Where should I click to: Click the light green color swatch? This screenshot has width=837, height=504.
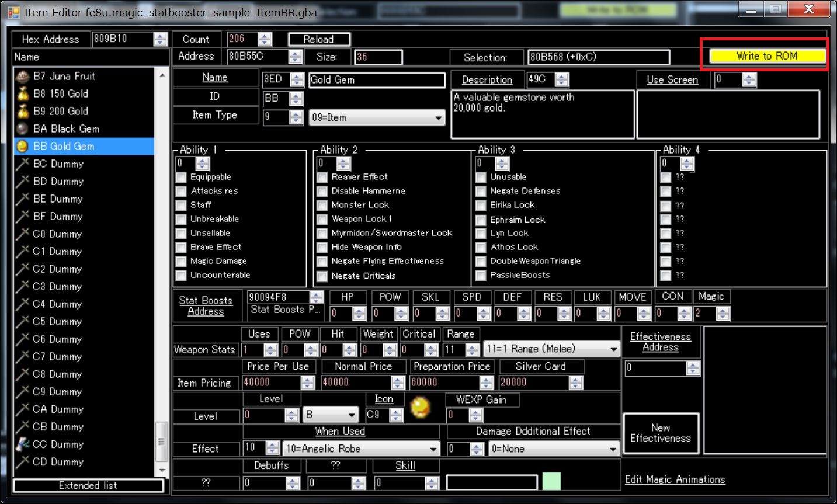[x=551, y=482]
